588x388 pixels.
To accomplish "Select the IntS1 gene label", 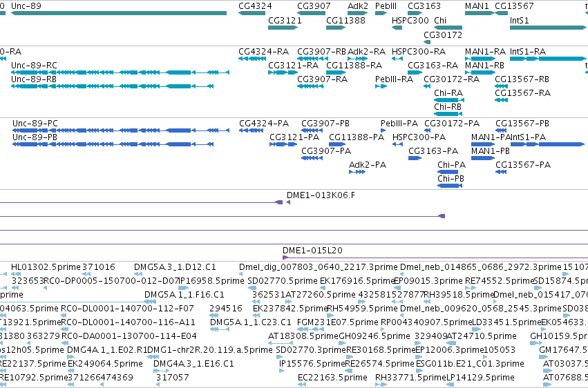I will (x=520, y=20).
